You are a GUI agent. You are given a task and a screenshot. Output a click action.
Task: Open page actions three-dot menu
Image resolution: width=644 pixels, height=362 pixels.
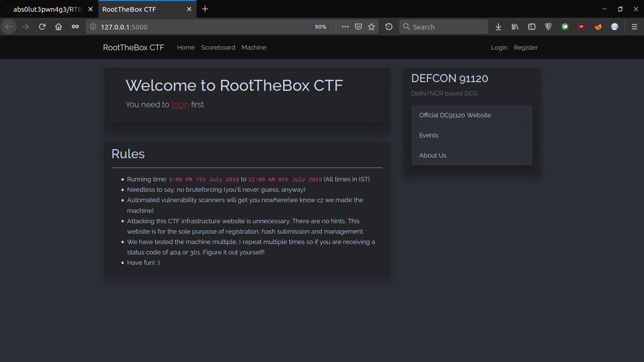(345, 27)
